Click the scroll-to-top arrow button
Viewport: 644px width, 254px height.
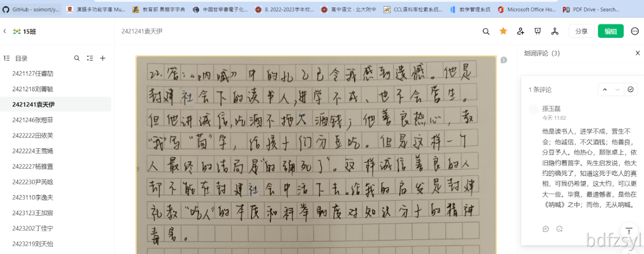(x=628, y=231)
